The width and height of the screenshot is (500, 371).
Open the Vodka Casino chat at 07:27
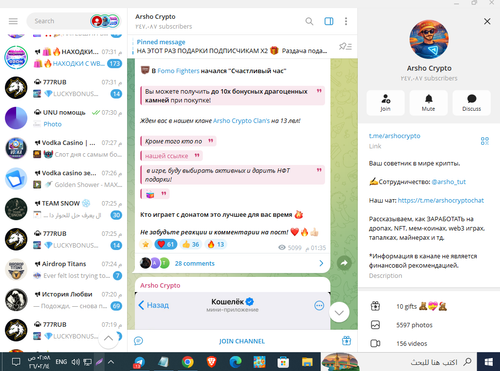[63, 148]
